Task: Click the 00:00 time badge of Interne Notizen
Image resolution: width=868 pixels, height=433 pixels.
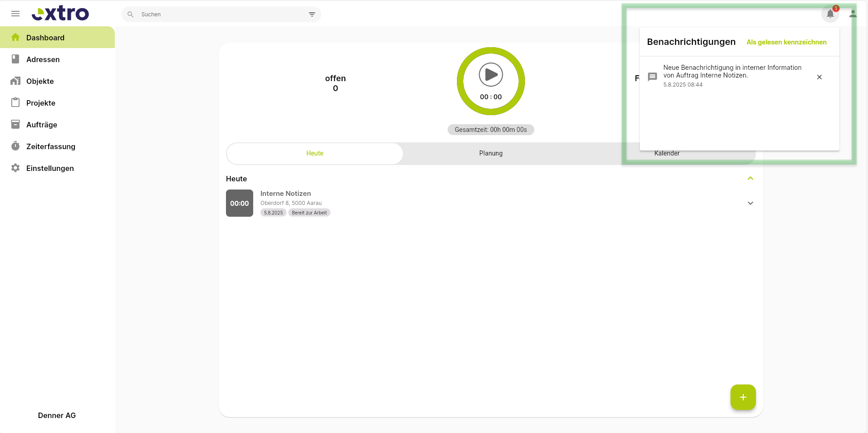Action: (x=240, y=203)
